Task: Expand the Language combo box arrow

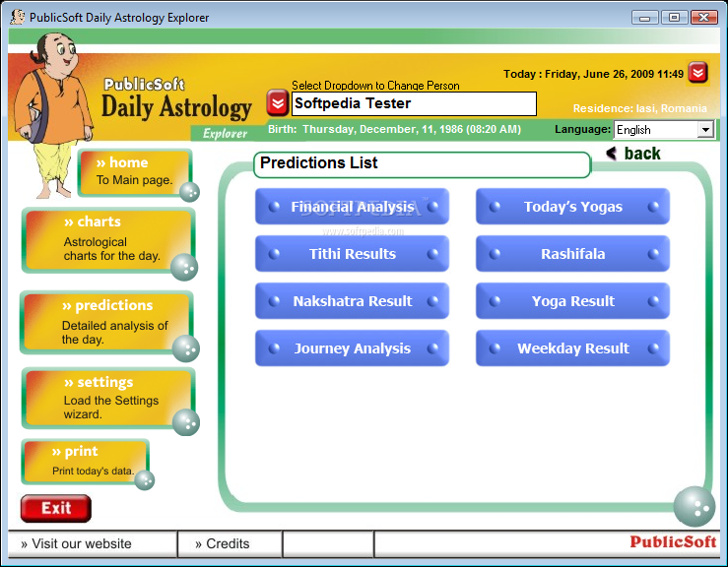Action: (705, 130)
